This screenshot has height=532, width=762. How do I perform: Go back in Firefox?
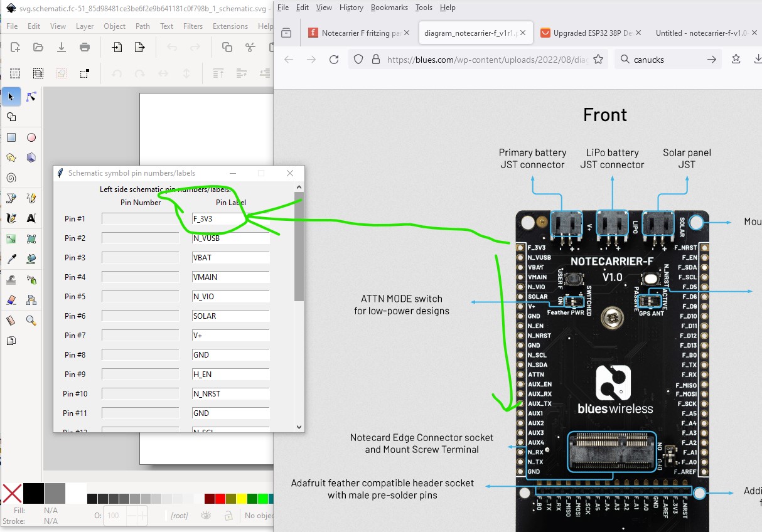[289, 60]
